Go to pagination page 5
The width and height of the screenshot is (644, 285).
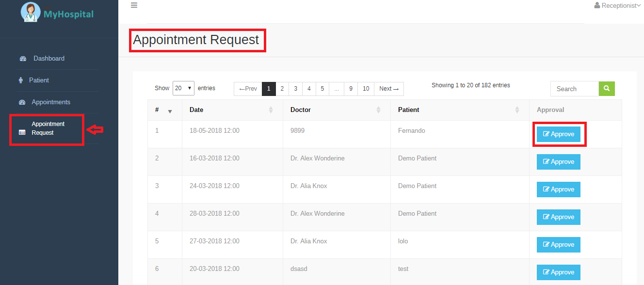[322, 89]
